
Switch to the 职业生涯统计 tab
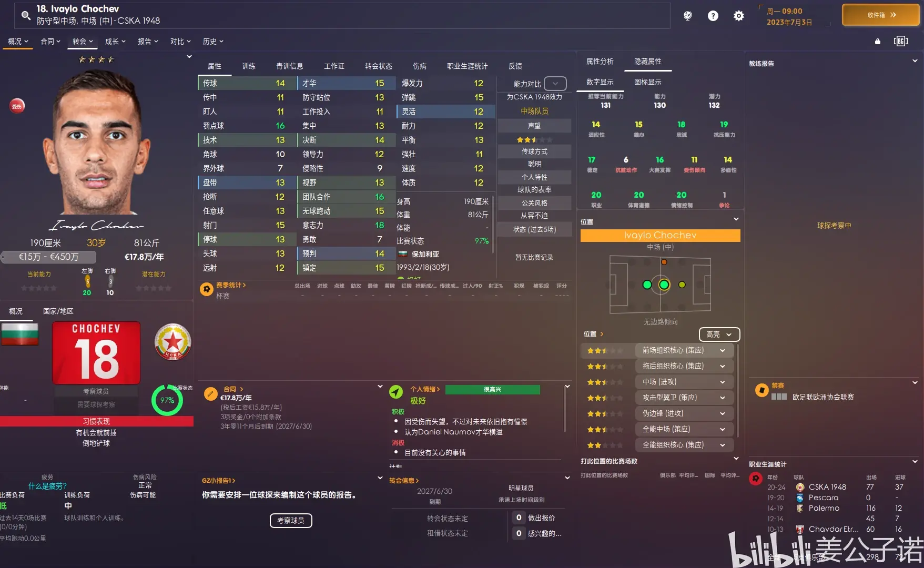coord(468,66)
